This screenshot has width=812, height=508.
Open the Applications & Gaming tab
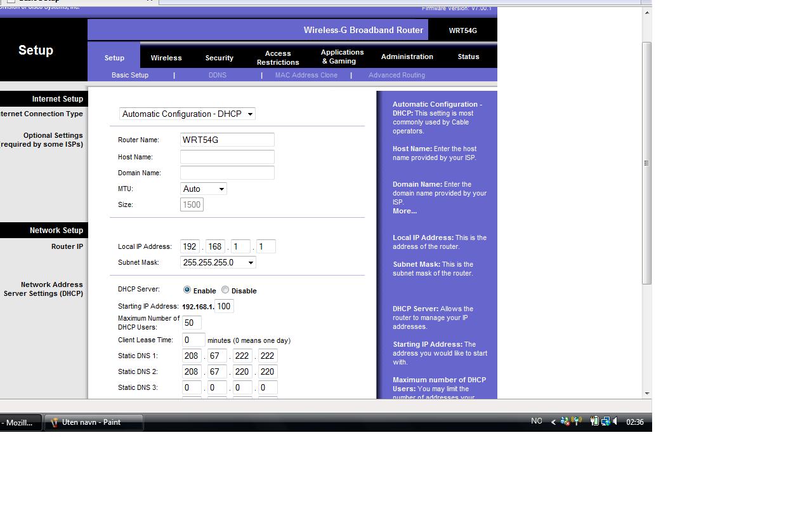point(343,57)
